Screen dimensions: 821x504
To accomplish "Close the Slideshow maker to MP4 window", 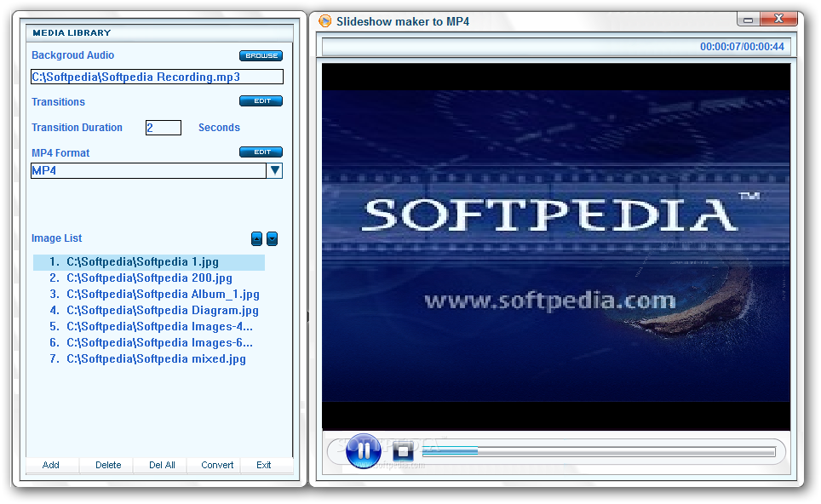I will 779,19.
